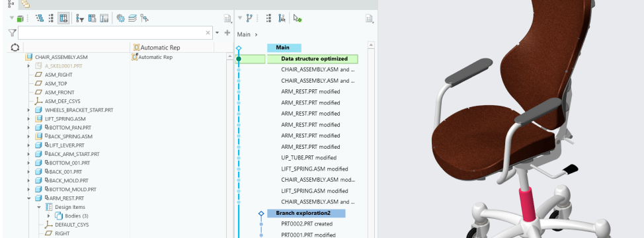
Task: Click the Automatic Rep cell for CHAIR_ASSEMBLY.ASM
Action: click(152, 57)
